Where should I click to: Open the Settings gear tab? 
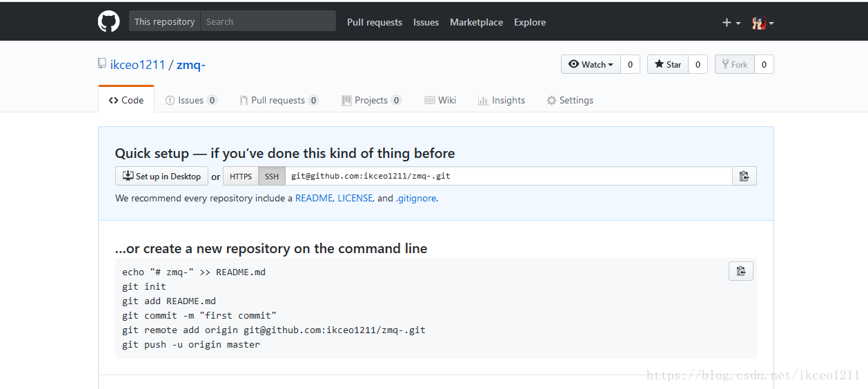(x=570, y=100)
